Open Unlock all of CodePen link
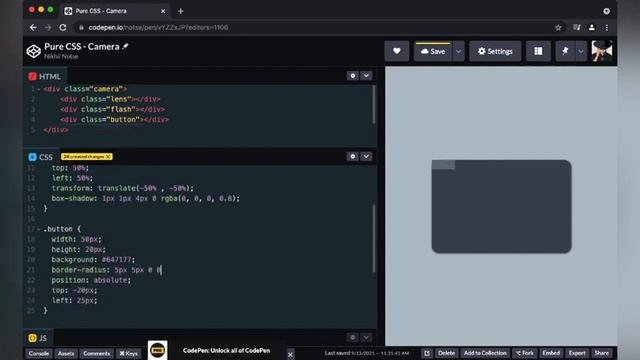 pos(226,351)
